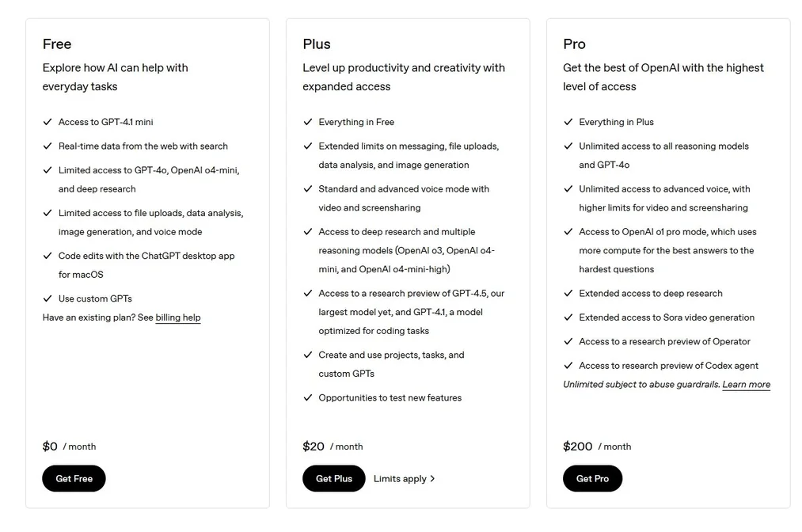
Task: Click the chevron after Limits apply
Action: pos(433,478)
